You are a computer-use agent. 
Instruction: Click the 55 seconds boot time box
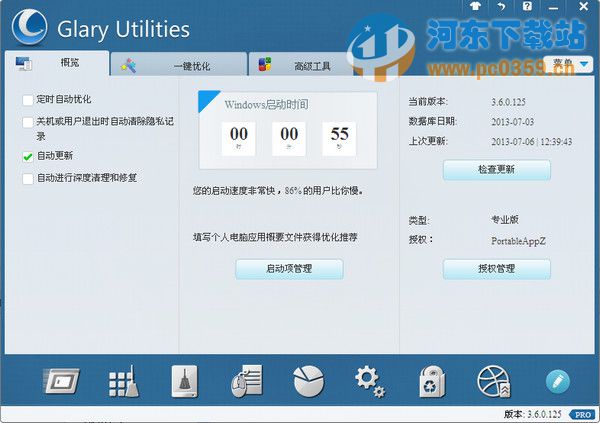tap(339, 139)
